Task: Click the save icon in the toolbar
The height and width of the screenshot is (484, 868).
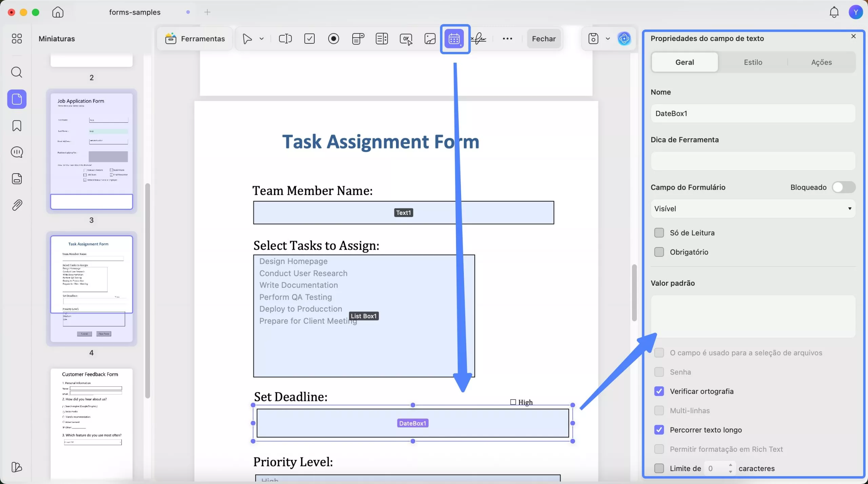Action: [x=593, y=39]
